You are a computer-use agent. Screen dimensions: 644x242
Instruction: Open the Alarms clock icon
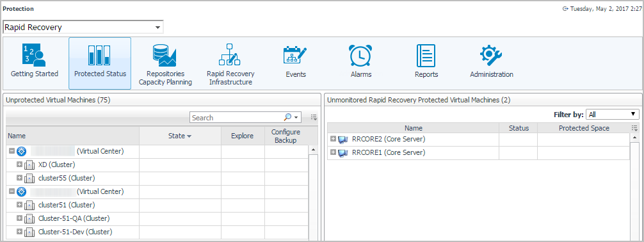(360, 55)
